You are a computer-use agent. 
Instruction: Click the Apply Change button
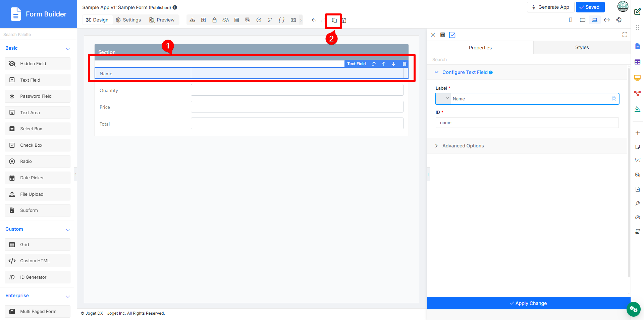pyautogui.click(x=529, y=303)
